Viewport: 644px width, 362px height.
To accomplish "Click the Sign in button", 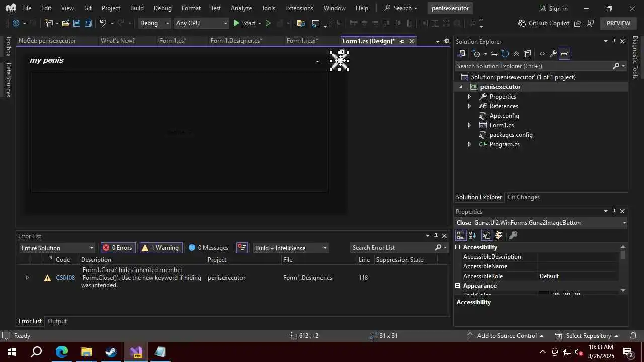I will 553,8.
